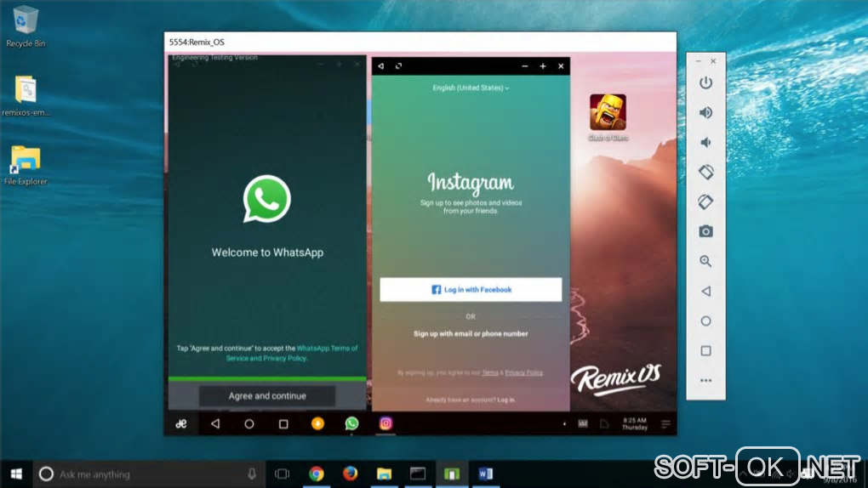This screenshot has width=868, height=488.
Task: Click the Cortana microphone icon
Action: [252, 474]
